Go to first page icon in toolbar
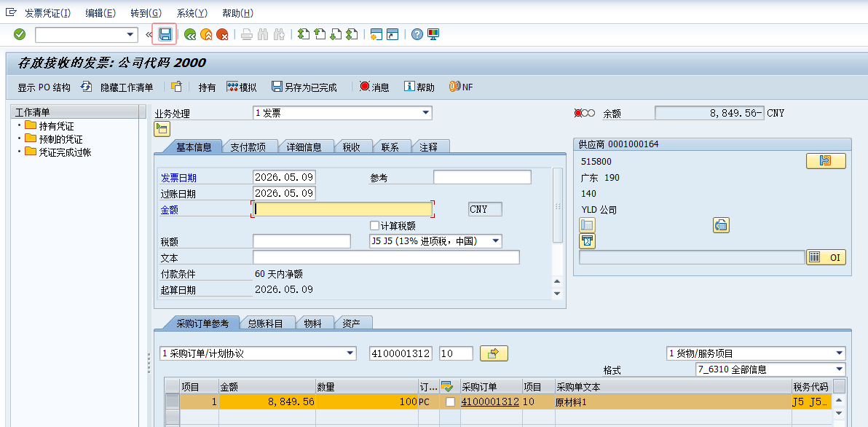The height and width of the screenshot is (427, 868). 303,34
